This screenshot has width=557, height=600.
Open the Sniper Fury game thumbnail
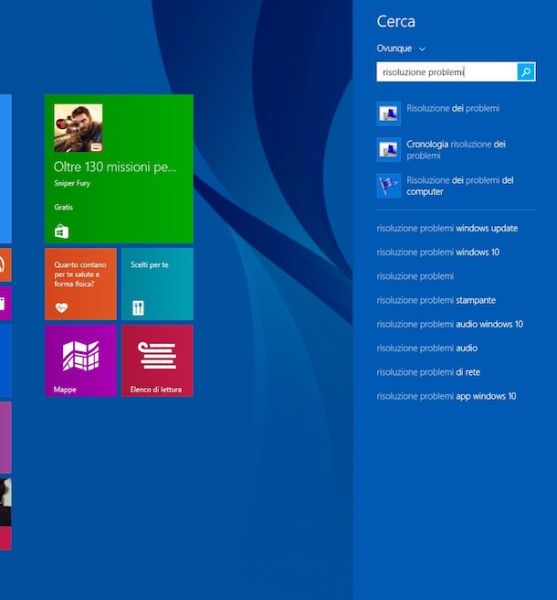(x=78, y=128)
